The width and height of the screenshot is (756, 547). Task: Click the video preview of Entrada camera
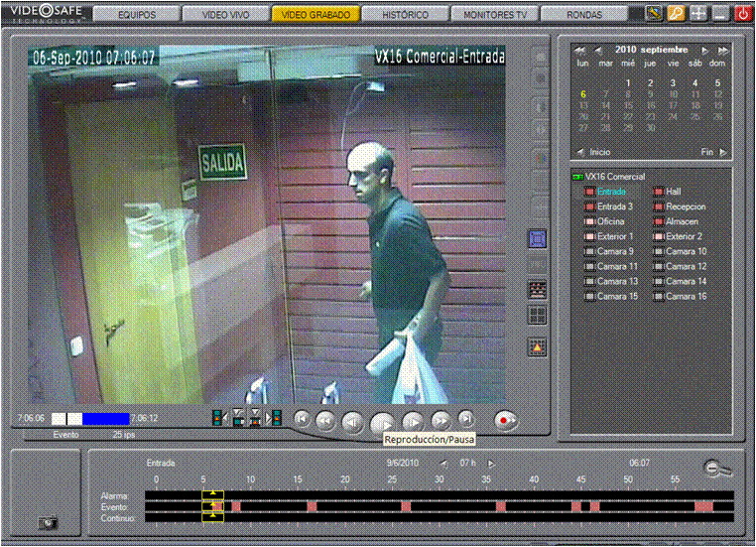267,224
